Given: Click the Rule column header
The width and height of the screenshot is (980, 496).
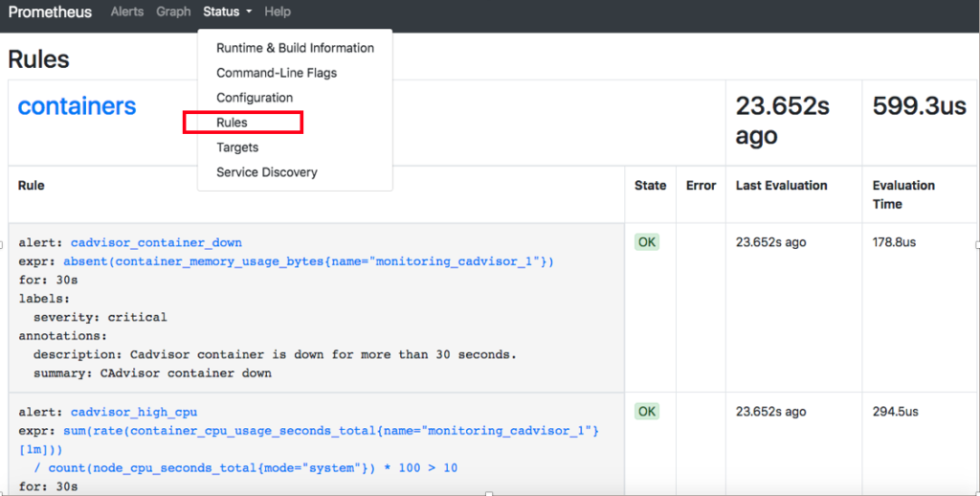Looking at the screenshot, I should pos(32,185).
